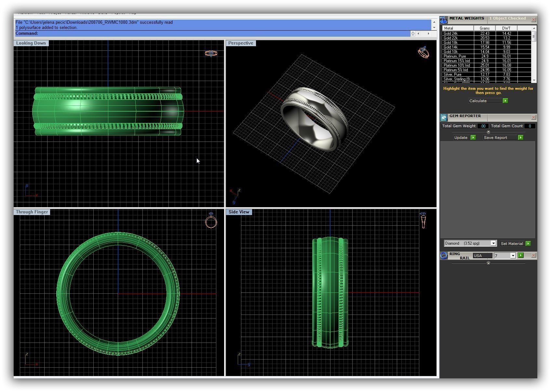Click the Perspective viewport ring icon

pos(423,53)
